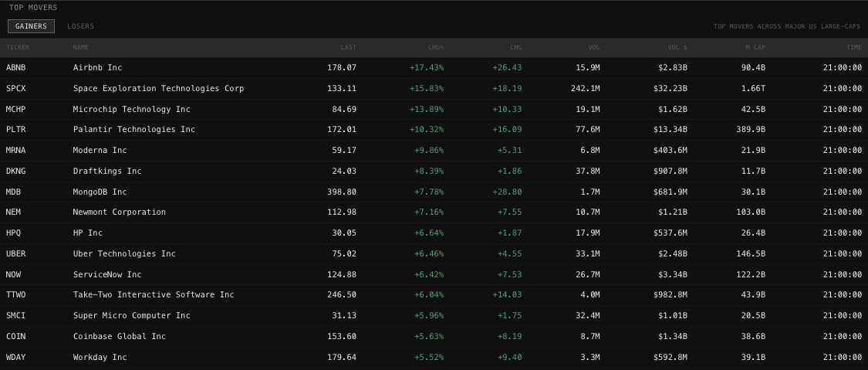The height and width of the screenshot is (370, 868).
Task: Select the PLTR ticker
Action: 16,130
